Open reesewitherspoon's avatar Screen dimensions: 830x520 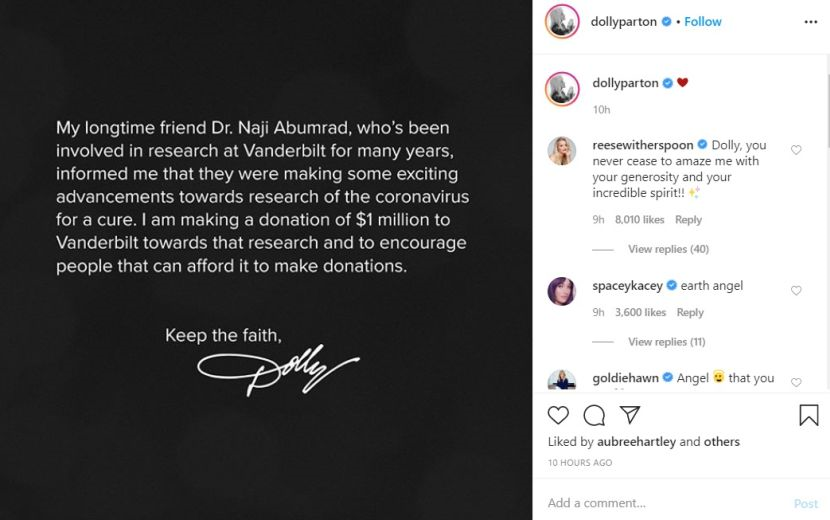point(562,151)
